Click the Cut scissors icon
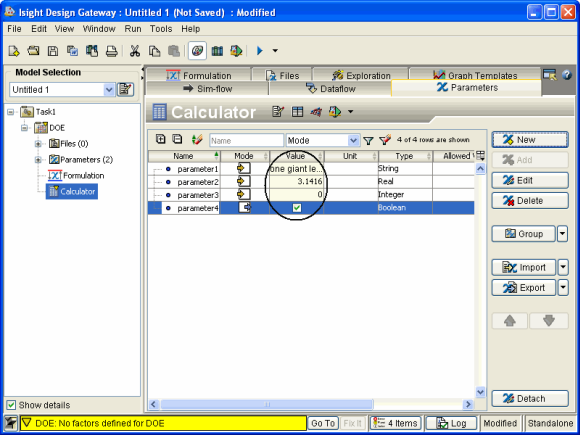Screen dimensions: 580x435 click(x=135, y=51)
